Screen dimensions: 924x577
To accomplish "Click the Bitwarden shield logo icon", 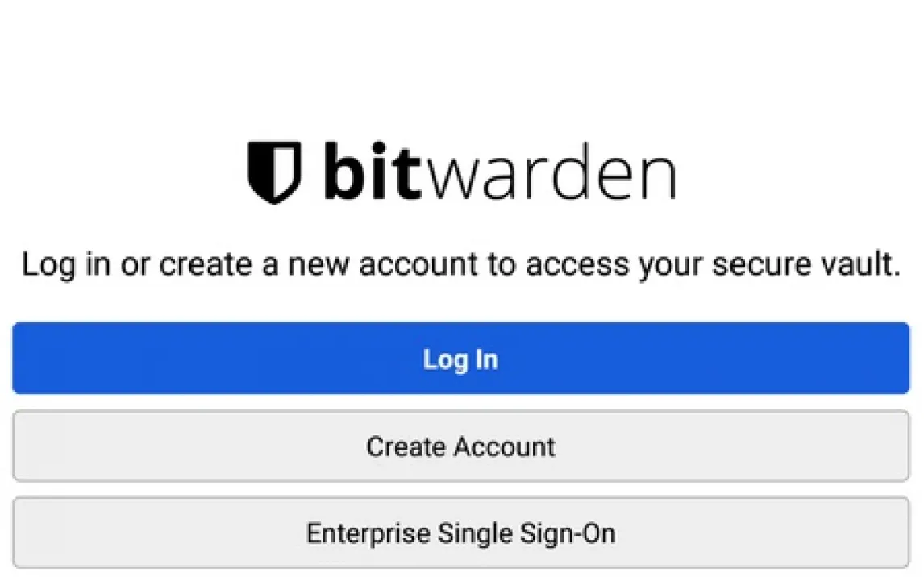I will 274,172.
